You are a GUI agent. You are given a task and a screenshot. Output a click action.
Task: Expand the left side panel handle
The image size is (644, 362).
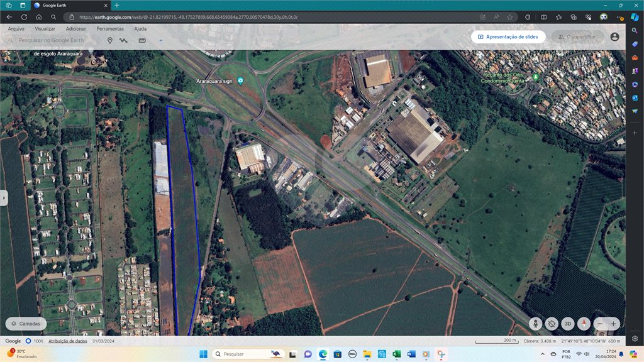coord(4,198)
